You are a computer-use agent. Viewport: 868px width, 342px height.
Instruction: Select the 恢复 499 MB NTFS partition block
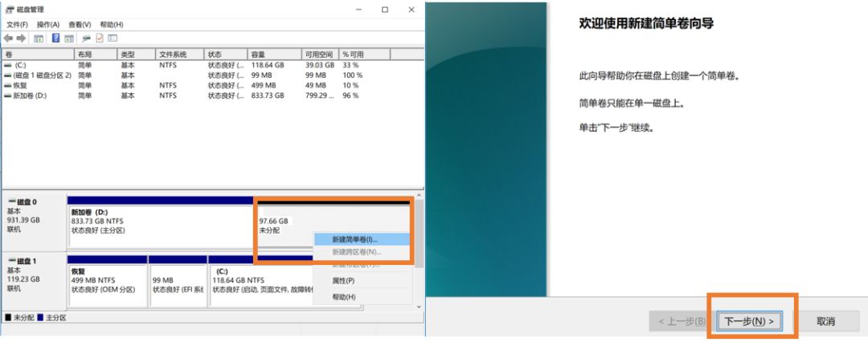coord(108,283)
